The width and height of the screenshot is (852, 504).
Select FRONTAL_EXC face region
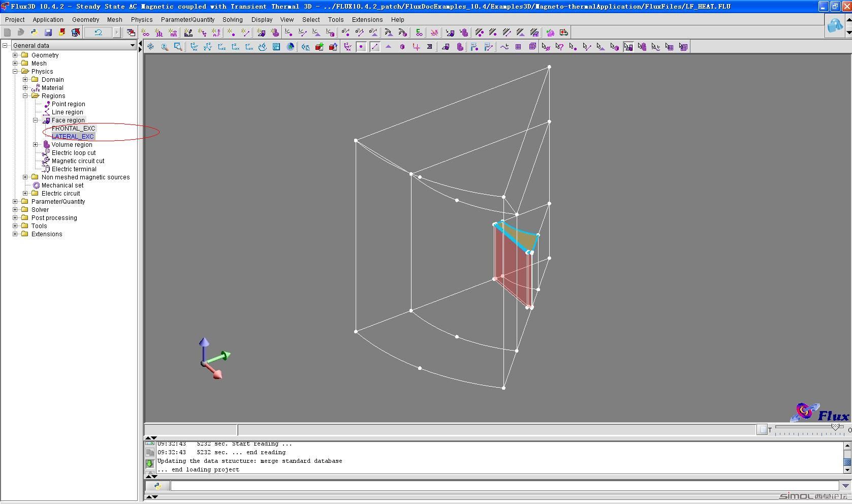[74, 129]
